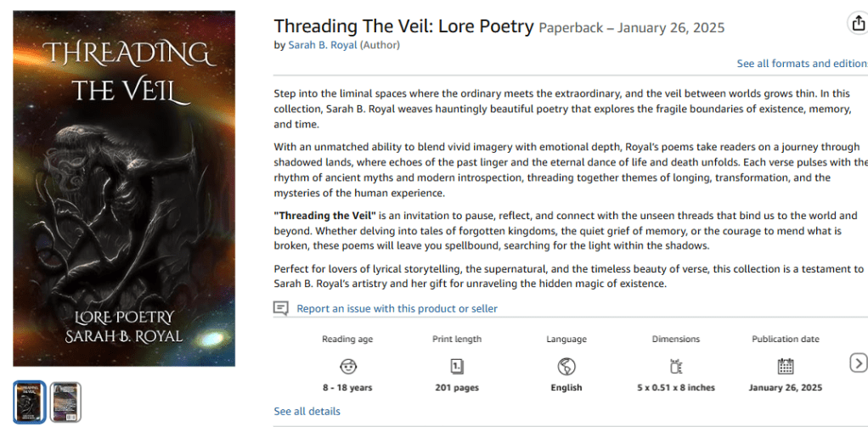Click the English language value

pos(566,388)
